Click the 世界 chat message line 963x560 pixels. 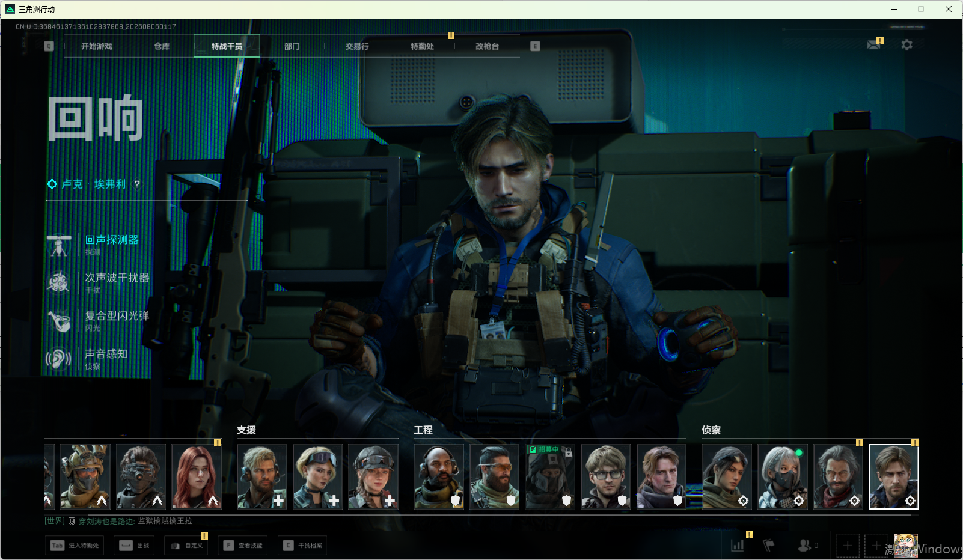pos(119,521)
